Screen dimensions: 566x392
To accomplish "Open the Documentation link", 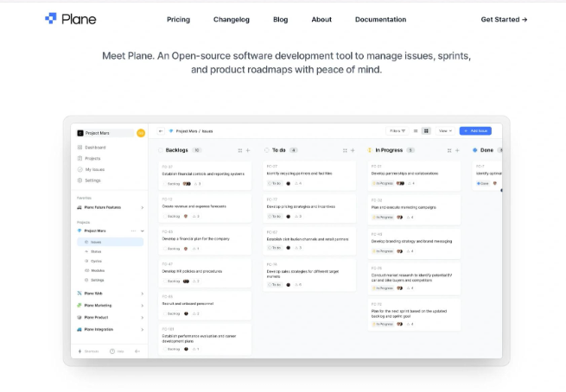I will click(381, 20).
